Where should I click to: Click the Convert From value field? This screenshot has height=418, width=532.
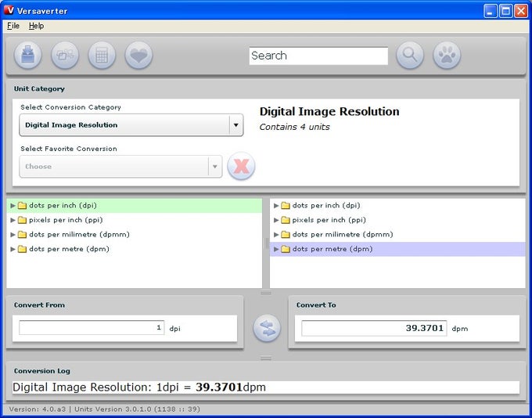[x=92, y=328]
